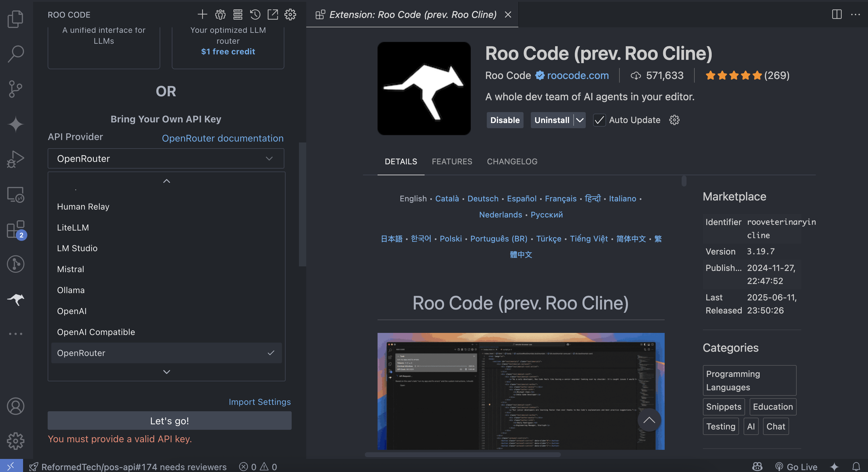The width and height of the screenshot is (868, 472).
Task: Click the Disable extension button
Action: (505, 120)
